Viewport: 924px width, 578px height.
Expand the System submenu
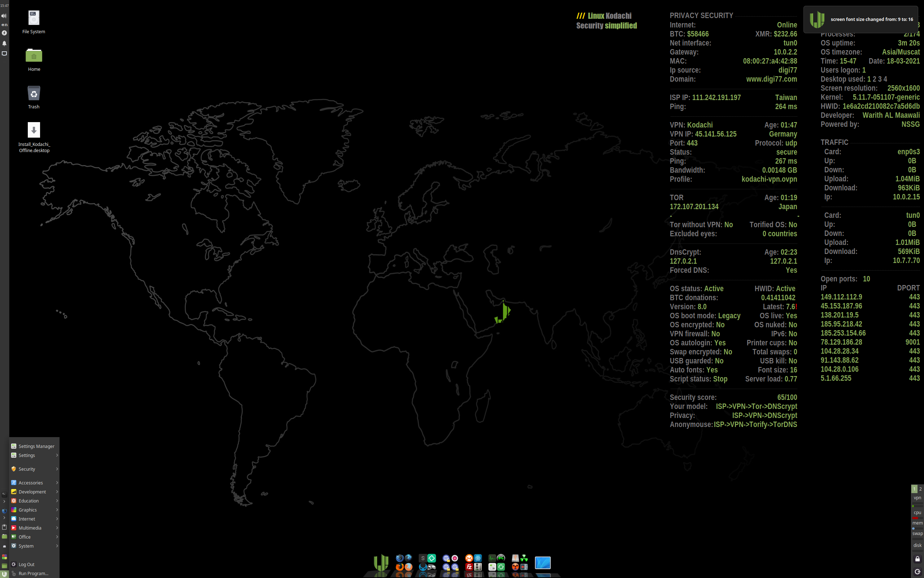pyautogui.click(x=34, y=546)
